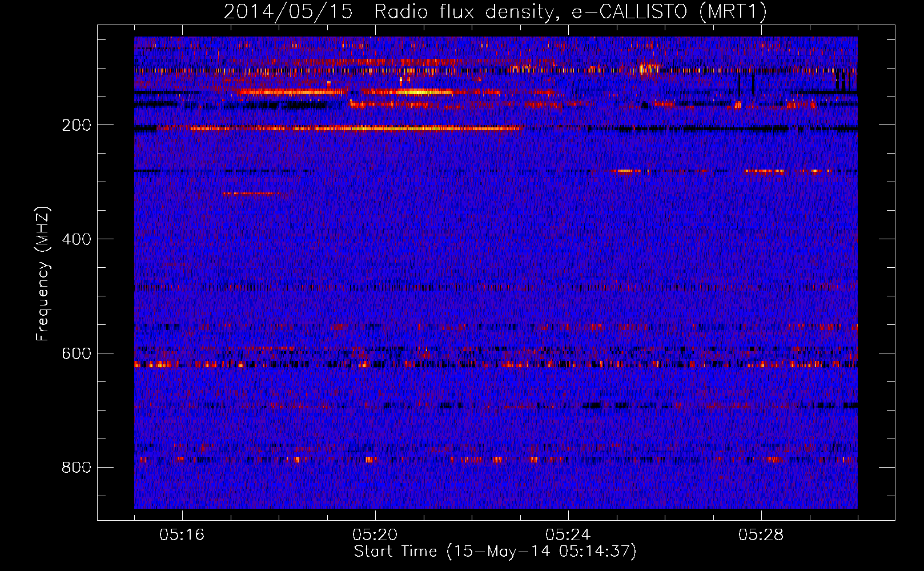924x571 pixels.
Task: Click the 05:28 time tick label
Action: (x=761, y=535)
